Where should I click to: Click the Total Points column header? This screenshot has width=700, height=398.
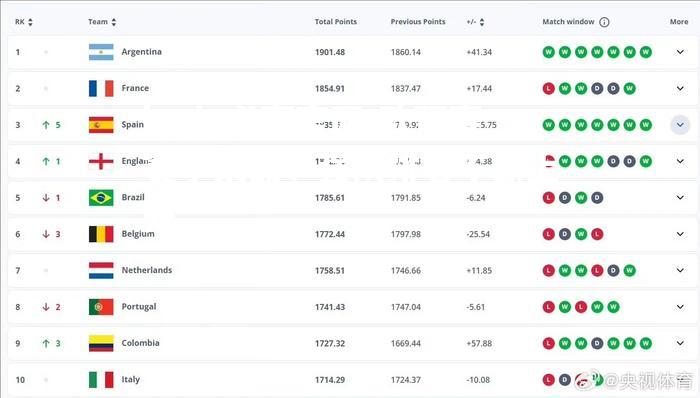[336, 21]
